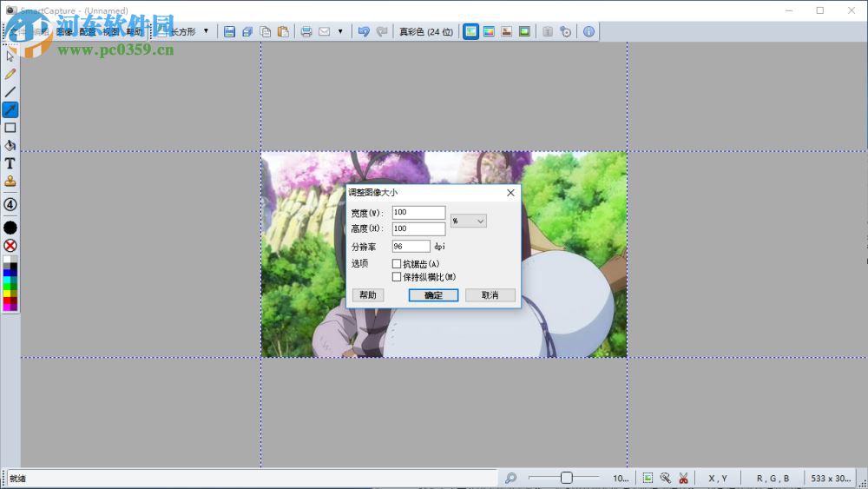Open the 图像 menu
Viewport: 868px width, 489px height.
coord(64,31)
